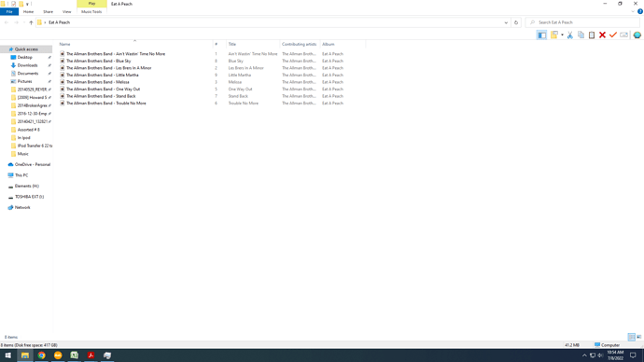This screenshot has height=362, width=644.
Task: Open the folder views icon
Action: pyautogui.click(x=553, y=35)
